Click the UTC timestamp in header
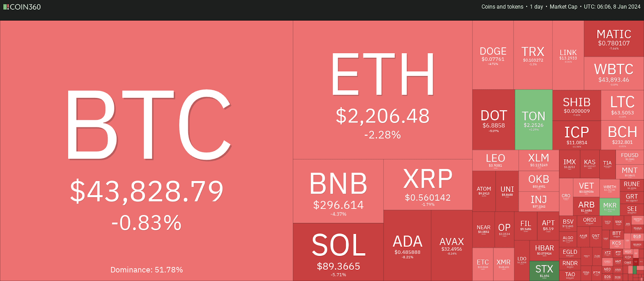Image resolution: width=644 pixels, height=281 pixels. [x=612, y=7]
